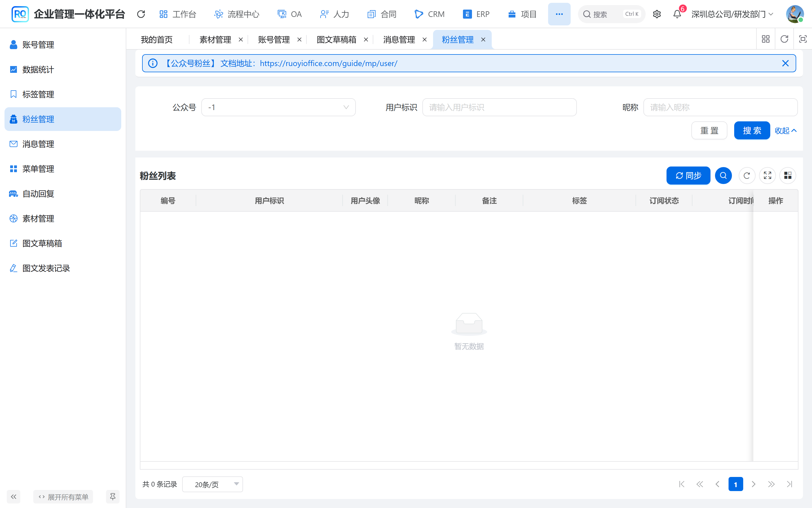The height and width of the screenshot is (508, 812).
Task: Click the blue 搜索 button
Action: coord(752,130)
